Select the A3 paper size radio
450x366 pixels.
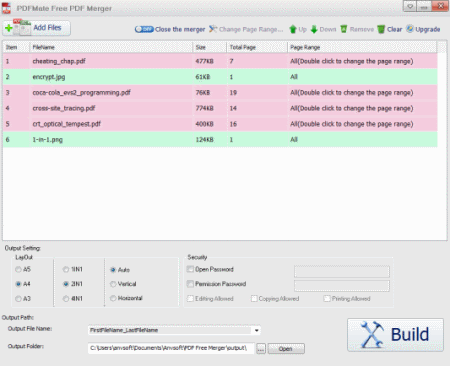click(x=18, y=299)
